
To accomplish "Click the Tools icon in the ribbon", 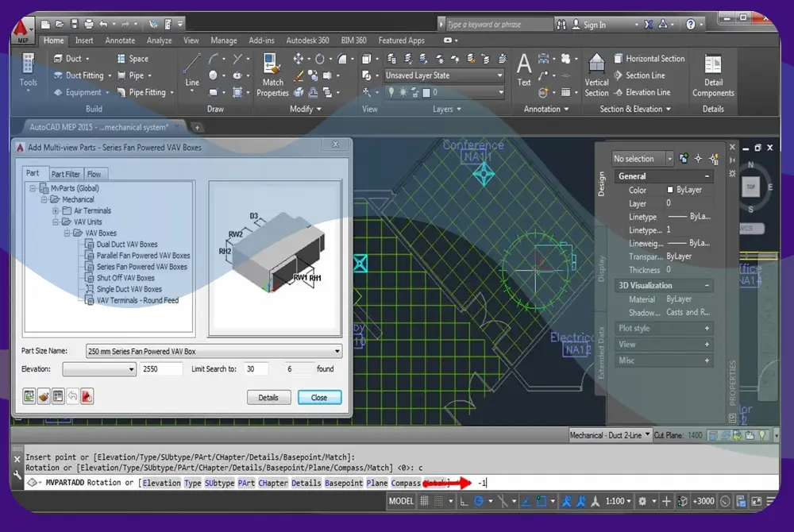I will pyautogui.click(x=28, y=71).
